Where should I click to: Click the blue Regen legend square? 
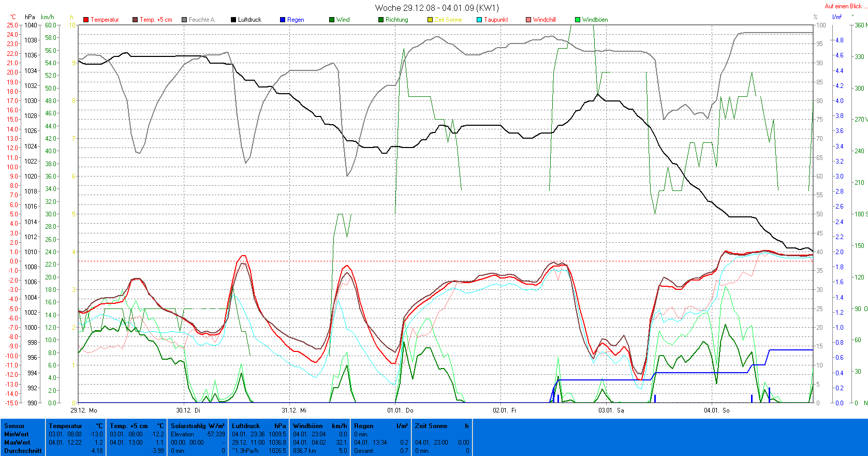coord(283,20)
